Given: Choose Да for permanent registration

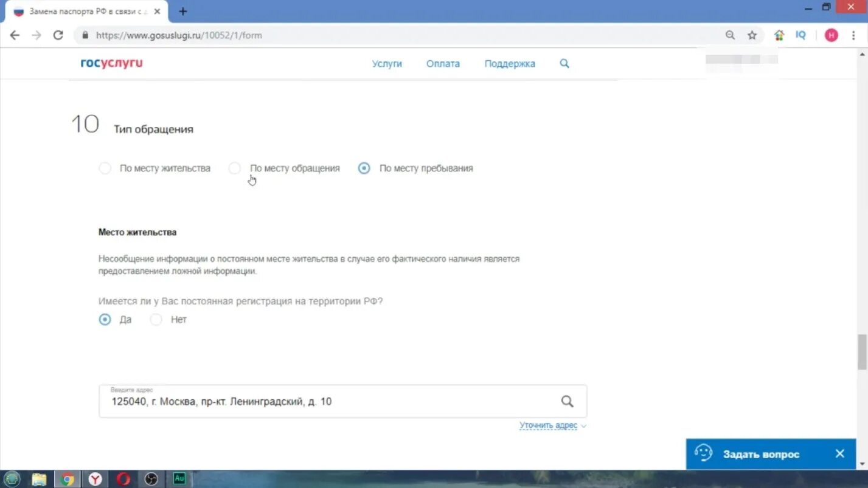Looking at the screenshot, I should [105, 320].
